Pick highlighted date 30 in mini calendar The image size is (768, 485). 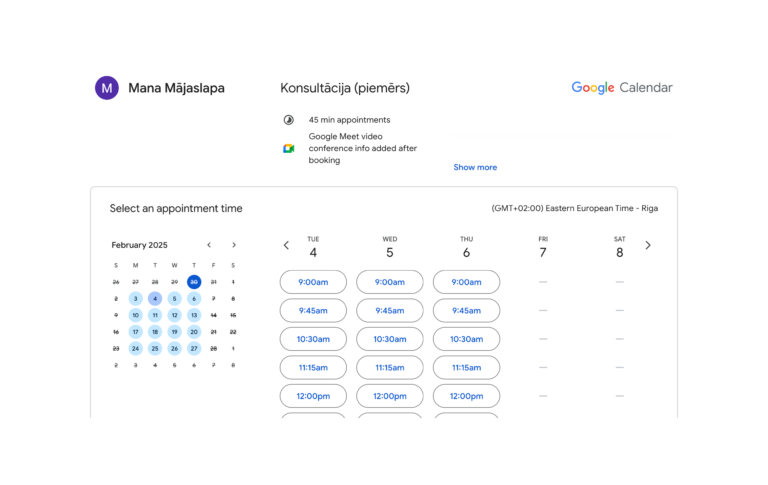point(194,282)
